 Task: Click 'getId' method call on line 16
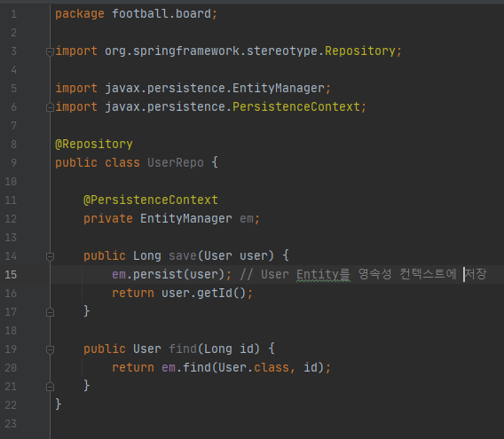pyautogui.click(x=215, y=294)
